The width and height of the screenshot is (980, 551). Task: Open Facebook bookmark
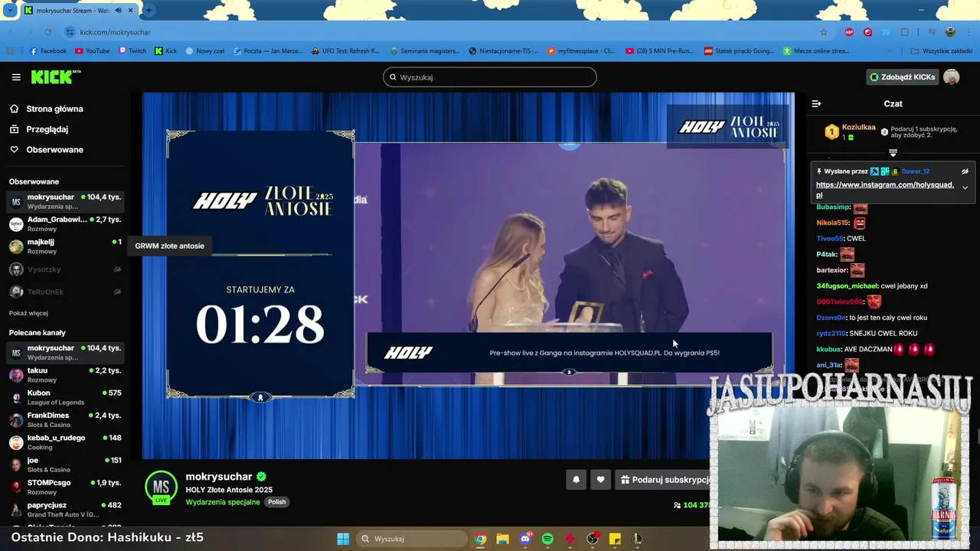48,51
